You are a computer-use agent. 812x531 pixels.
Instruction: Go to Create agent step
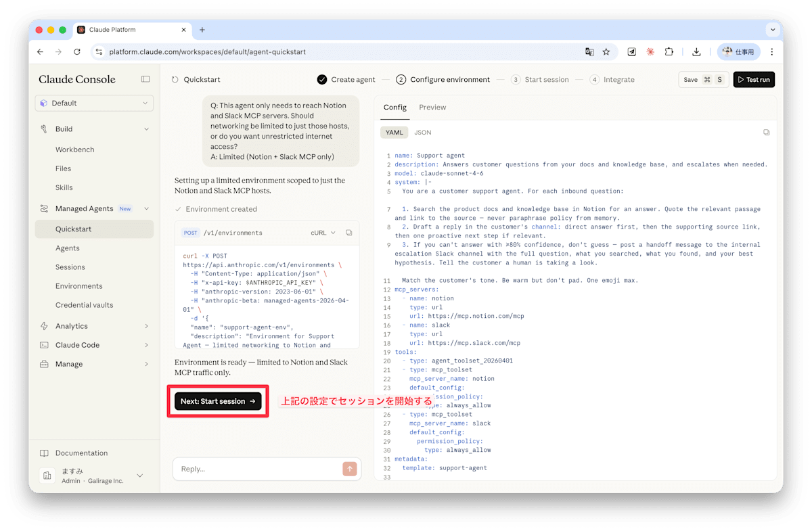[x=346, y=79]
